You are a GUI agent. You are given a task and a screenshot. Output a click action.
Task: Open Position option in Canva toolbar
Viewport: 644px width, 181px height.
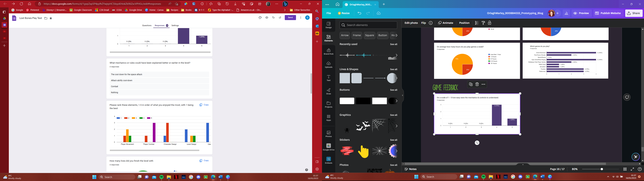(x=464, y=23)
